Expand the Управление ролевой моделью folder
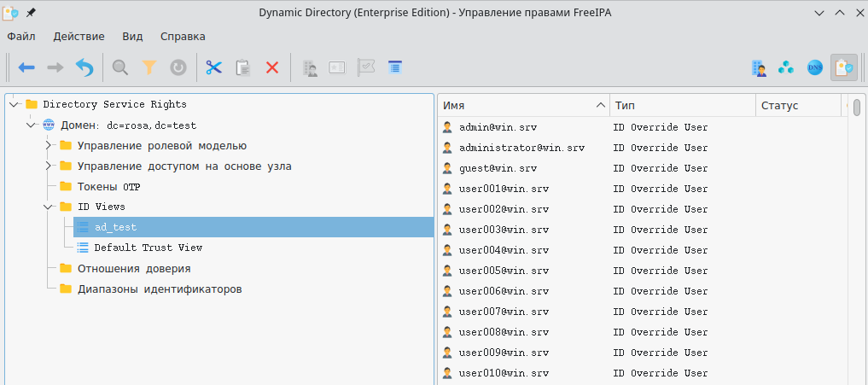The width and height of the screenshot is (868, 385). (49, 145)
